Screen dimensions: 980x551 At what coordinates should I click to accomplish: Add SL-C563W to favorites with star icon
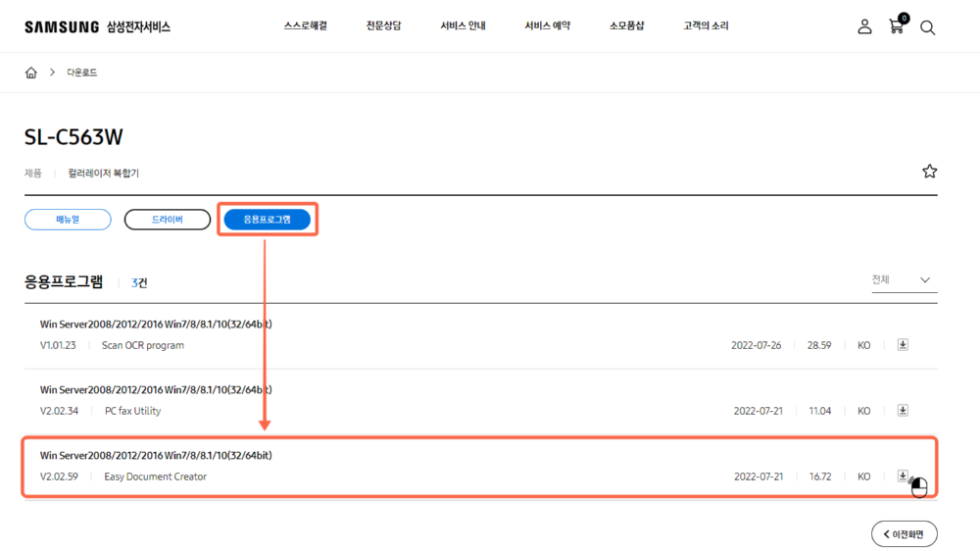coord(929,172)
